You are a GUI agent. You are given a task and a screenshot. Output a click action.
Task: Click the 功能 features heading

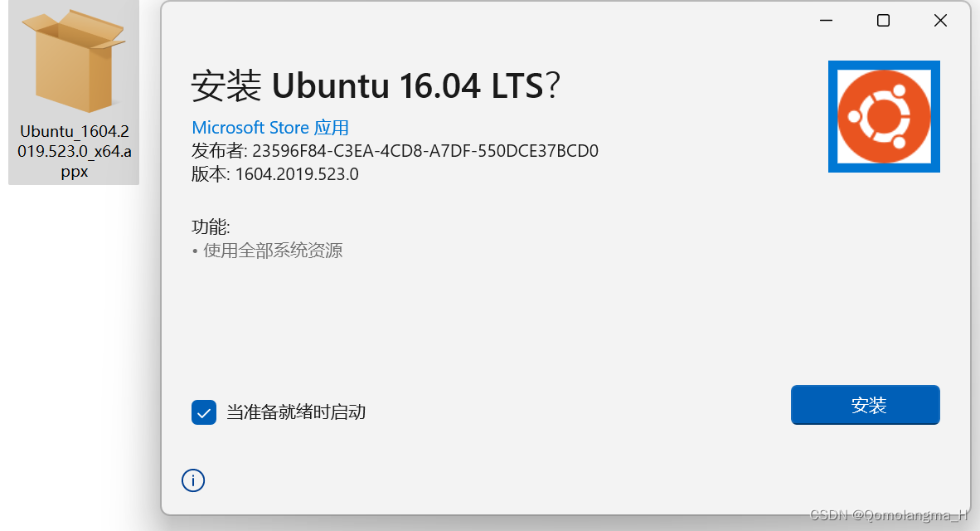pos(210,226)
